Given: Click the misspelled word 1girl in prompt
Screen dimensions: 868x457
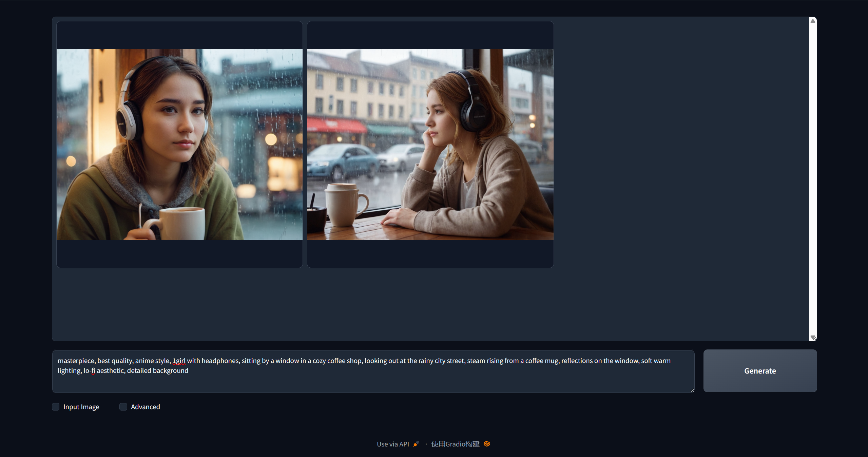Looking at the screenshot, I should [x=179, y=361].
